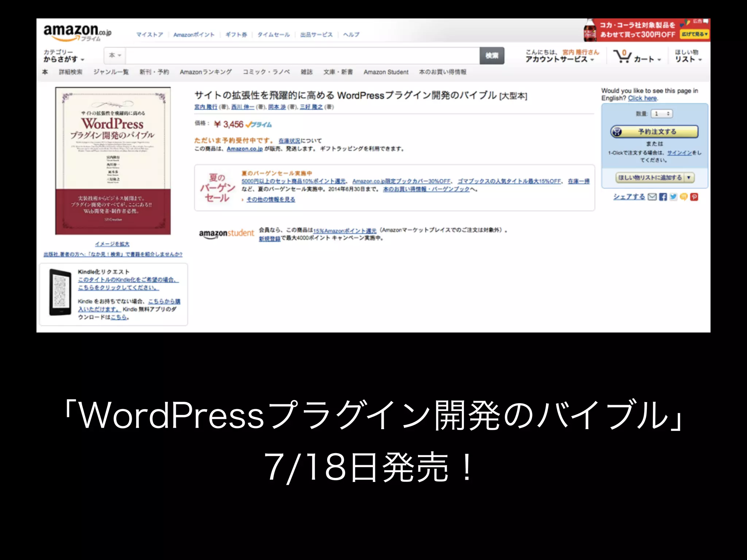The height and width of the screenshot is (560, 747).
Task: Open ヘルプ in top navigation
Action: (351, 35)
